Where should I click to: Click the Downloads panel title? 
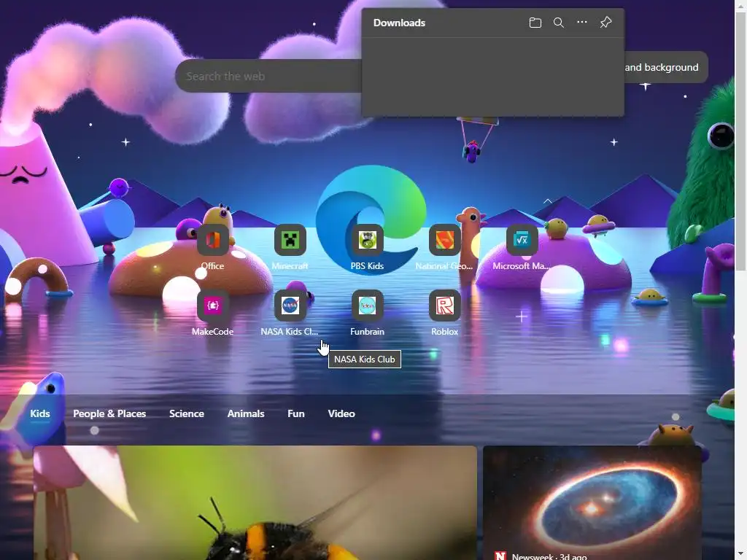click(x=399, y=23)
